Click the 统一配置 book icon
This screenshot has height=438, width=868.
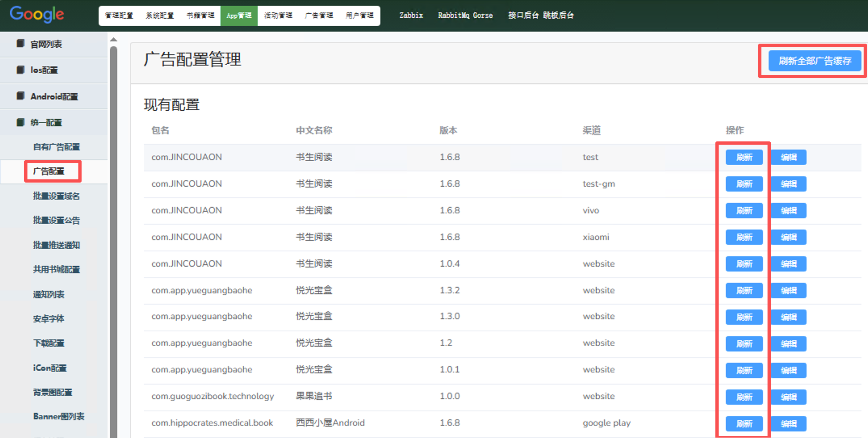click(20, 122)
